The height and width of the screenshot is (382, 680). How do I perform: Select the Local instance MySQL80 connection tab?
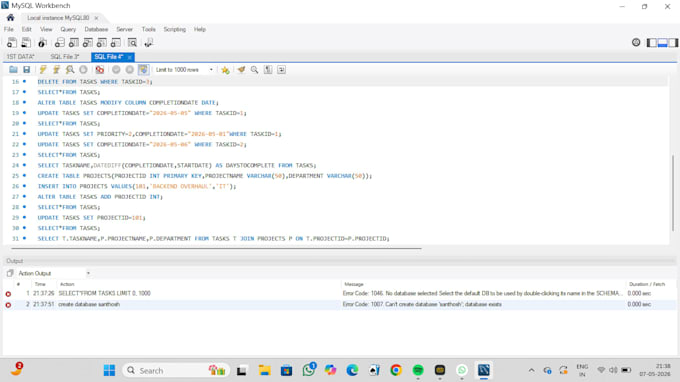tap(58, 18)
